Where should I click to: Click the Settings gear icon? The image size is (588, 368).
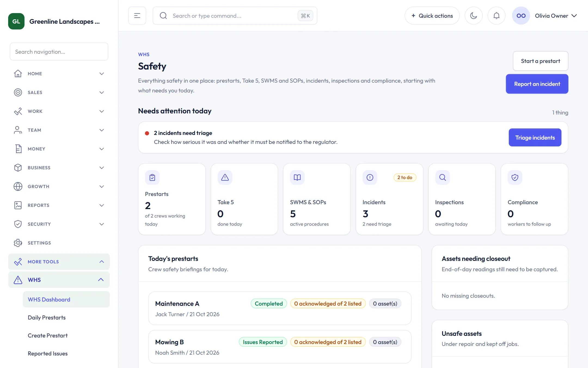(18, 243)
